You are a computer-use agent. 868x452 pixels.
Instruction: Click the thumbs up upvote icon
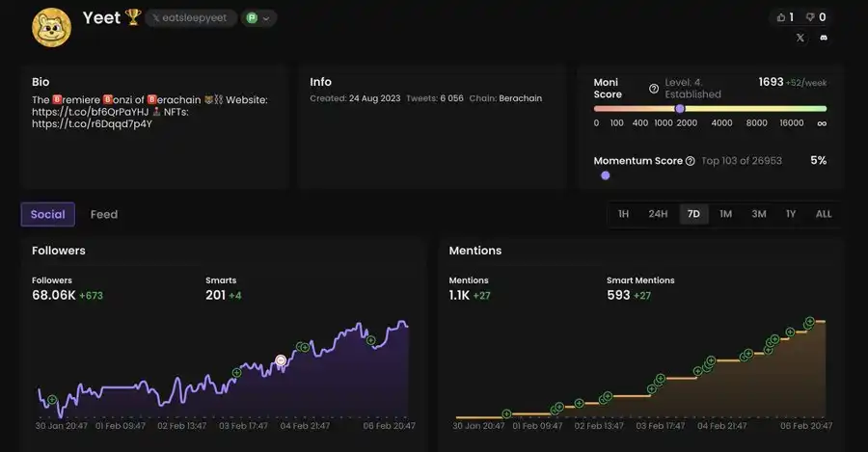(780, 17)
